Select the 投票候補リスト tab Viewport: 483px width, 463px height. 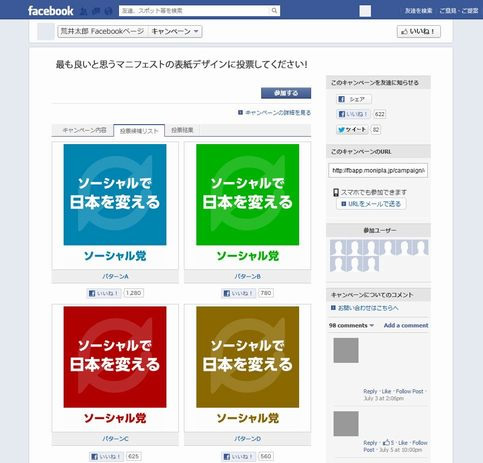click(139, 131)
